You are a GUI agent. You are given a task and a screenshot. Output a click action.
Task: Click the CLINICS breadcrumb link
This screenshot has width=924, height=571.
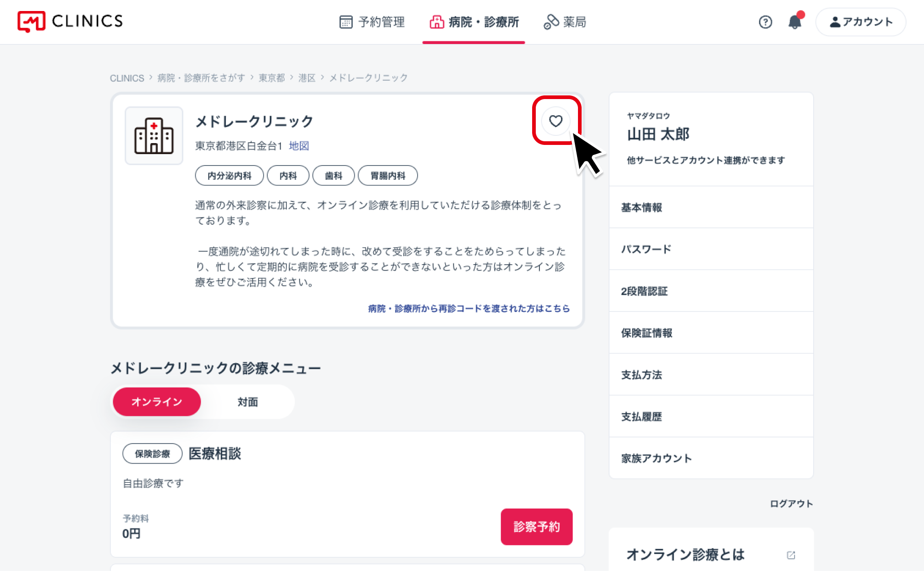pyautogui.click(x=127, y=78)
